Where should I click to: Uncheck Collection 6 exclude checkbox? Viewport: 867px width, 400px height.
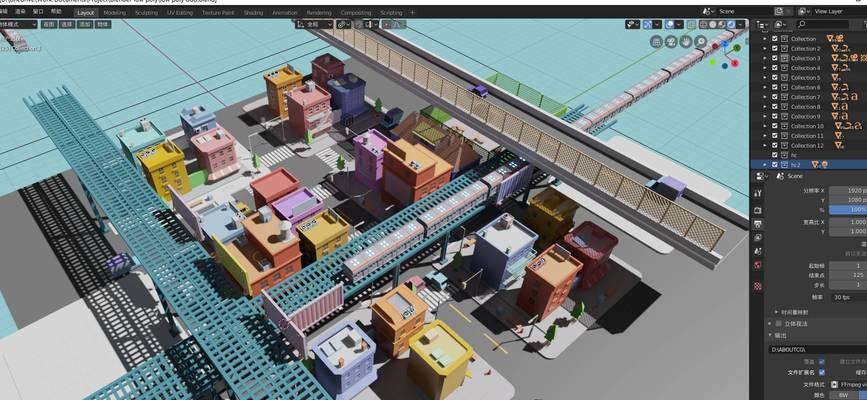[x=775, y=87]
